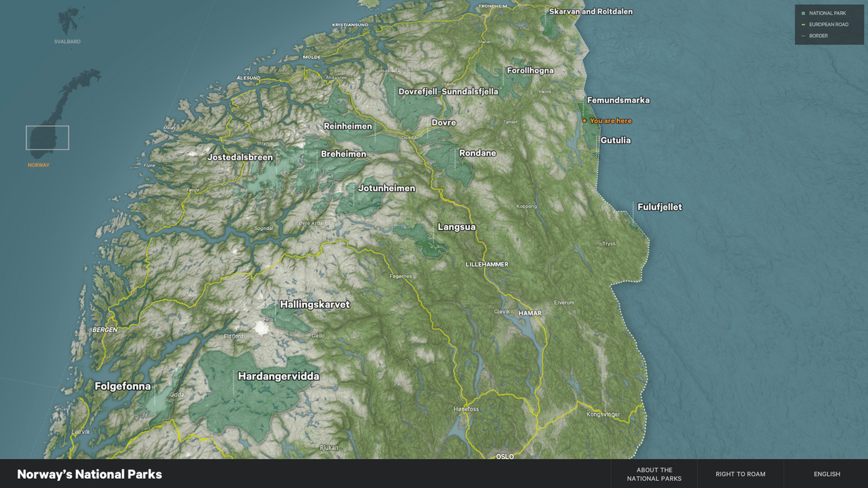Switch language via English button
This screenshot has width=868, height=488.
pos(826,474)
